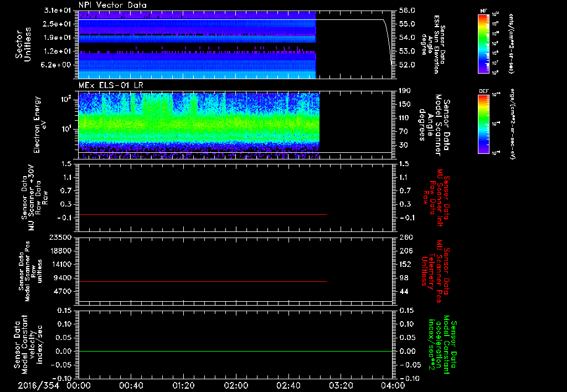The height and width of the screenshot is (392, 567).
Task: Click the red Model Scanner Pos line
Action: 203,281
